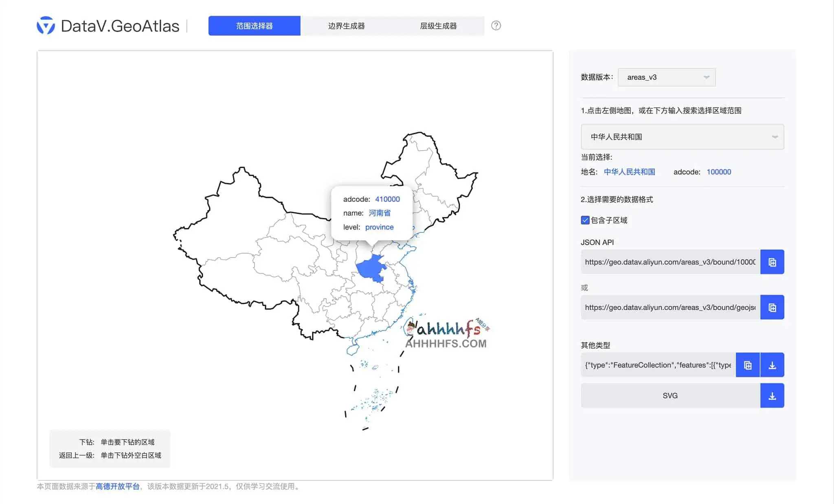Download the SVG via its download icon
The image size is (834, 504).
click(x=773, y=395)
